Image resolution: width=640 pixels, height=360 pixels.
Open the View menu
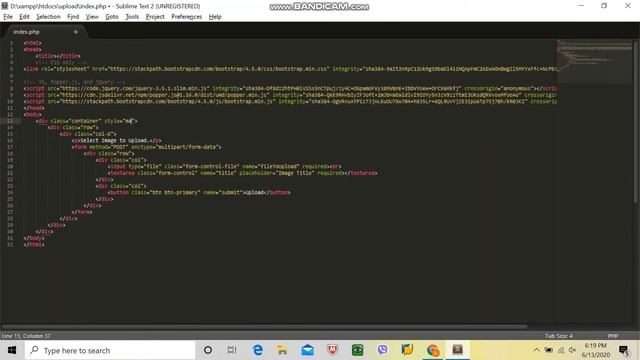coord(92,17)
